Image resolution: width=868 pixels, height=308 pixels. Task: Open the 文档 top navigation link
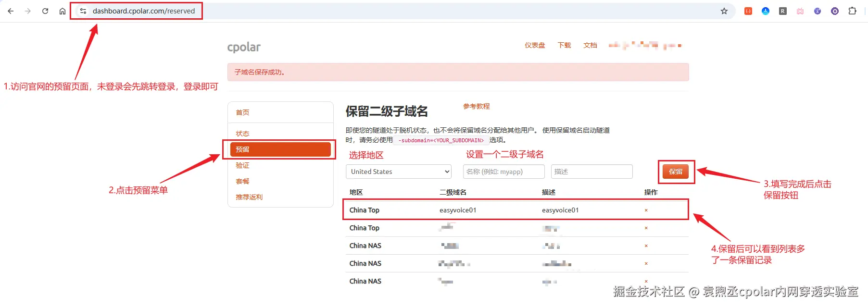point(590,45)
